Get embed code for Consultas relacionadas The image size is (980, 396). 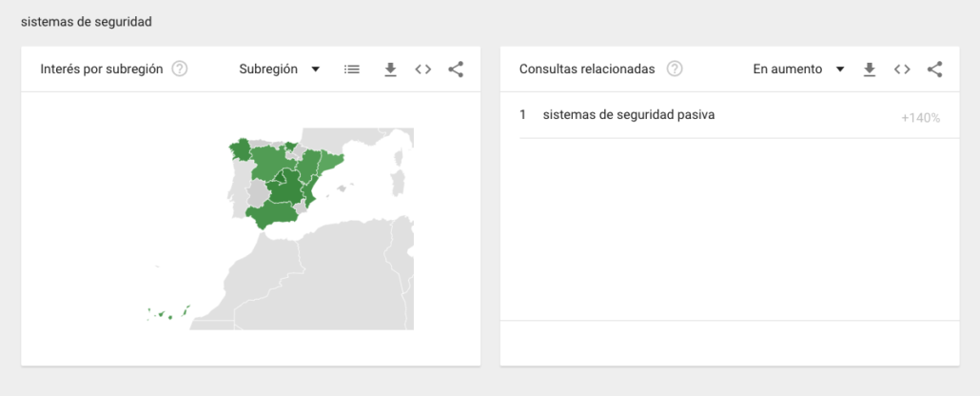[x=902, y=69]
